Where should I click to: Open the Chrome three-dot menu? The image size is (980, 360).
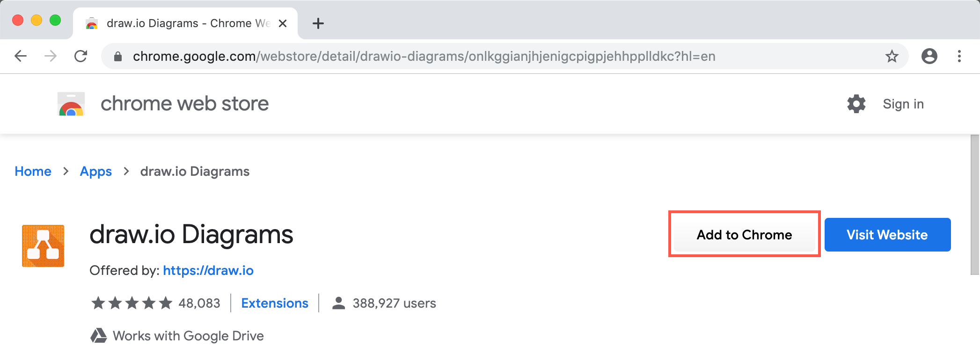click(958, 56)
